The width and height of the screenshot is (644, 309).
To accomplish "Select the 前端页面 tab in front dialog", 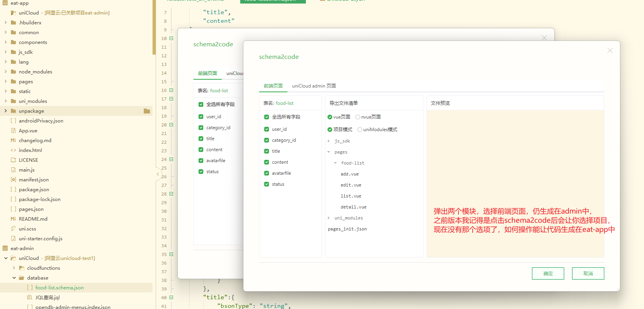I will point(273,86).
